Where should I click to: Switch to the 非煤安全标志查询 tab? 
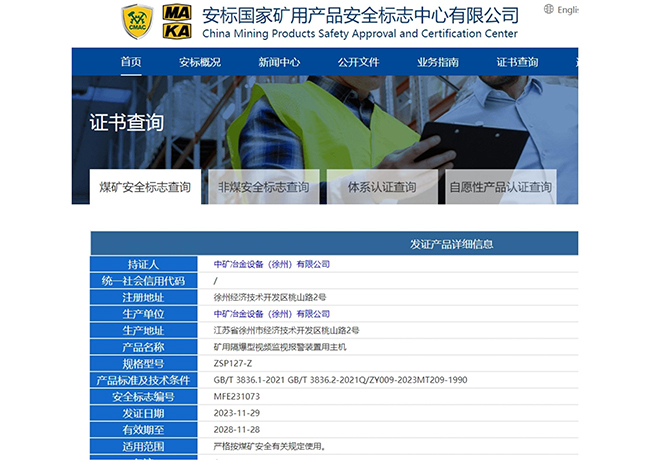264,187
